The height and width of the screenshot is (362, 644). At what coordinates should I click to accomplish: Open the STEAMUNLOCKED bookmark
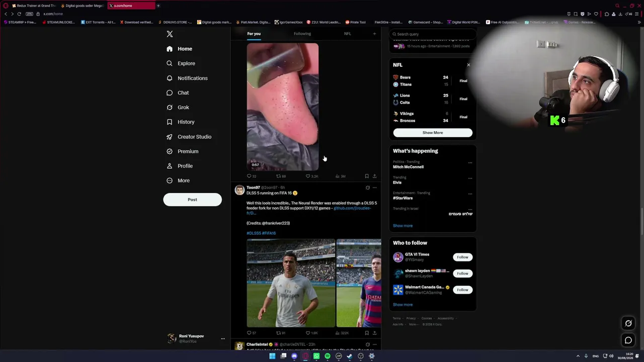(x=58, y=22)
